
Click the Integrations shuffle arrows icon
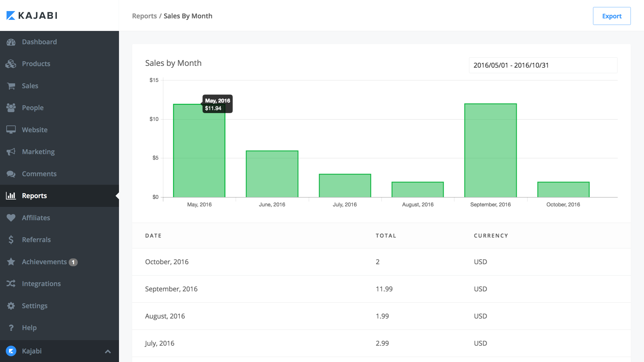click(x=11, y=284)
